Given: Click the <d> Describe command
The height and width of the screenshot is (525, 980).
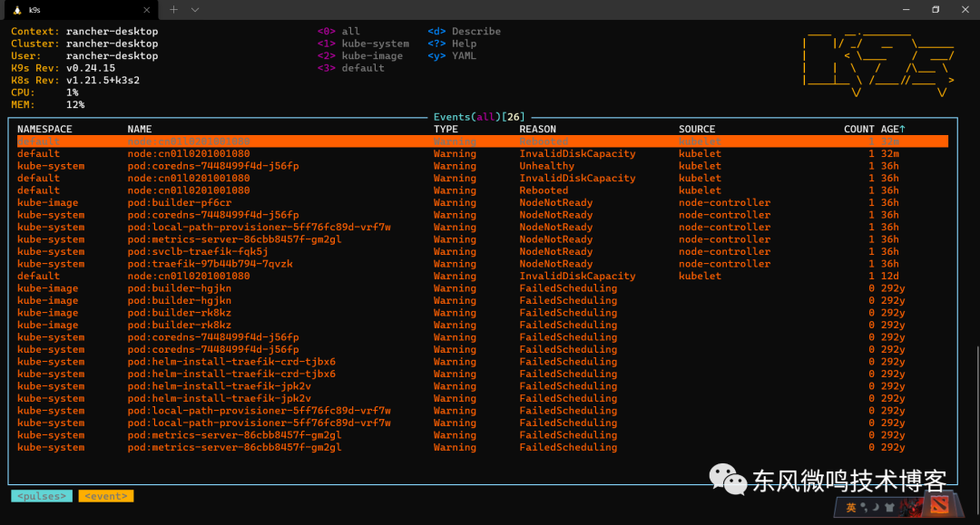Looking at the screenshot, I should [464, 31].
